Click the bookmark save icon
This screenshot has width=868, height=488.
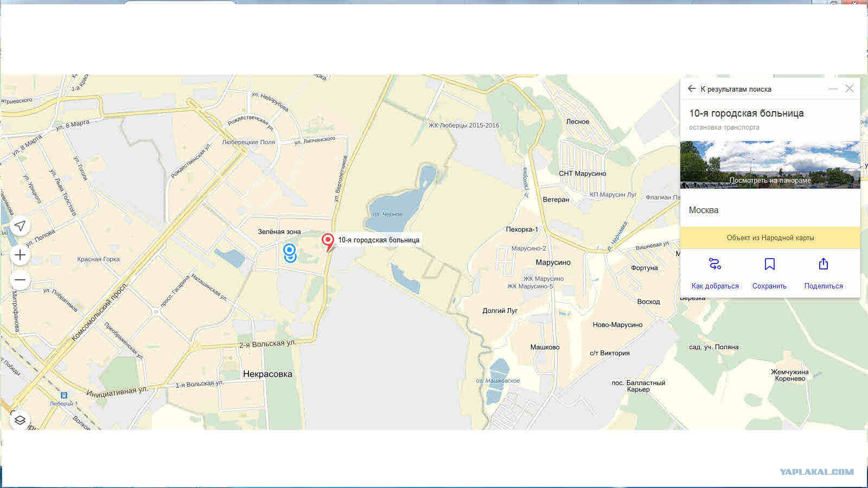[x=769, y=264]
